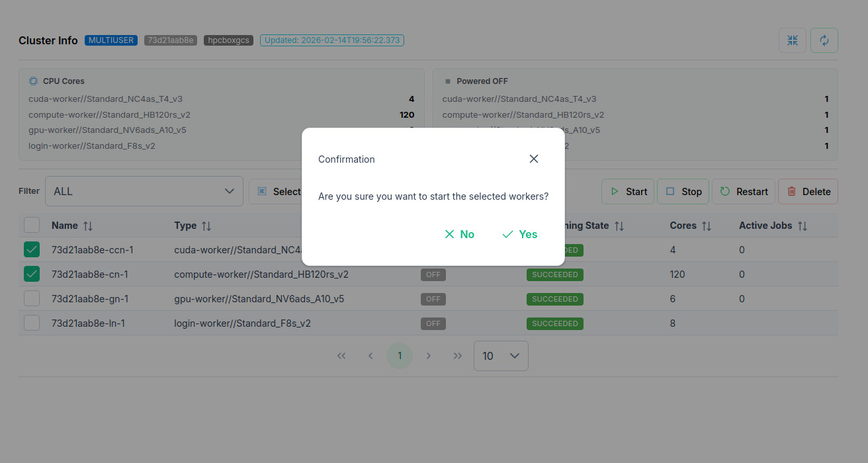Decline starting workers with No
This screenshot has width=868, height=463.
point(459,234)
